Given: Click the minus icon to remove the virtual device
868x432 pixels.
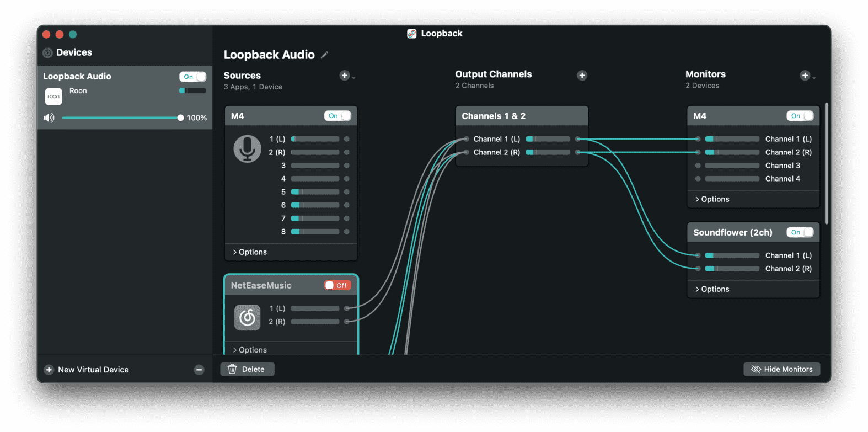Looking at the screenshot, I should click(x=199, y=370).
